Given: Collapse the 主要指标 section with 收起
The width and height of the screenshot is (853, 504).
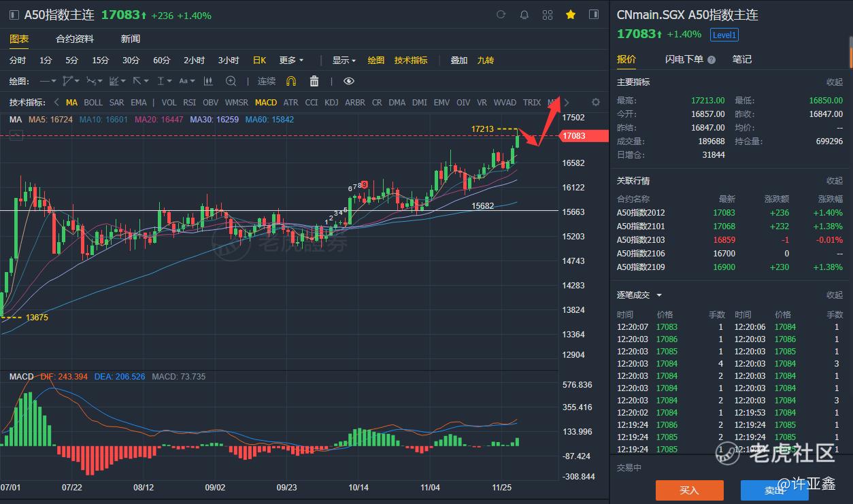Looking at the screenshot, I should tap(835, 82).
